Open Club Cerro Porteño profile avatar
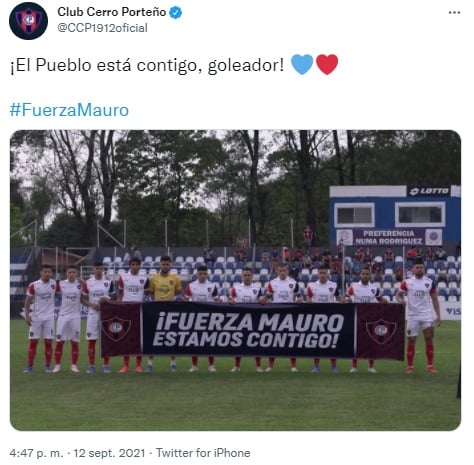 tap(28, 21)
